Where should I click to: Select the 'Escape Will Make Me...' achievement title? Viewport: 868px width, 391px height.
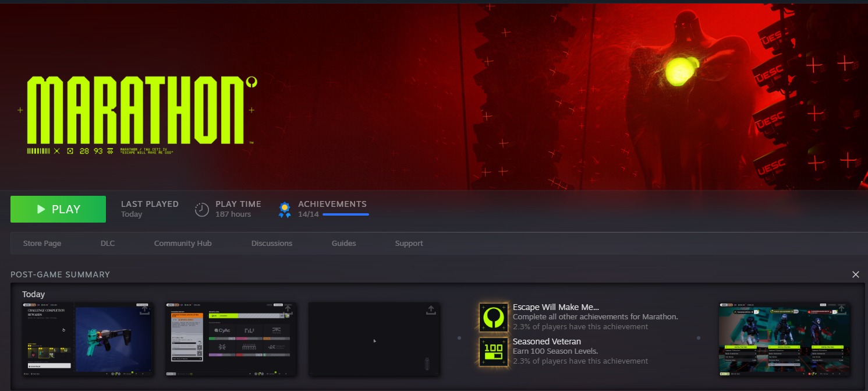coord(556,307)
